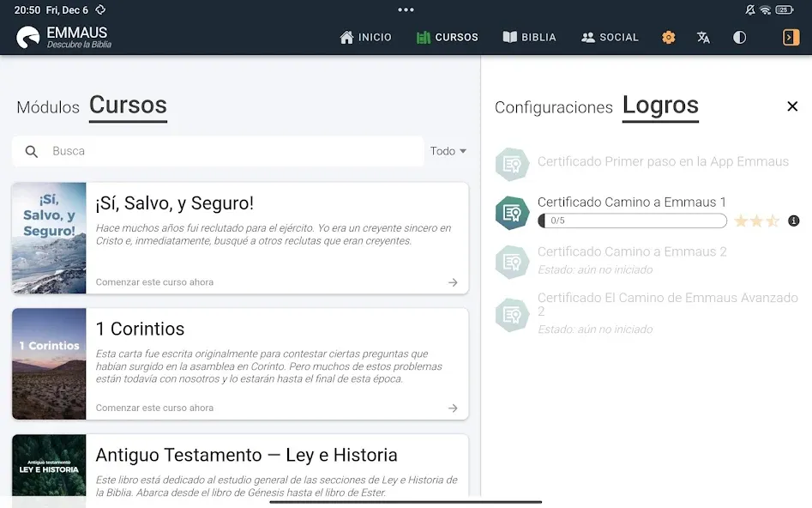
Task: Tap the Wi-Fi status icon
Action: point(766,9)
